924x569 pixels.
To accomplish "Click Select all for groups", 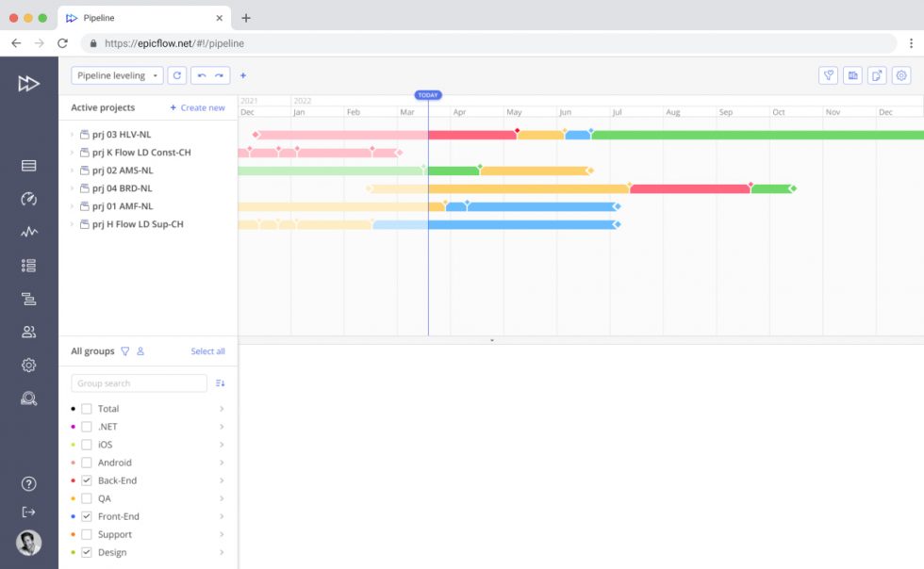I will click(207, 351).
